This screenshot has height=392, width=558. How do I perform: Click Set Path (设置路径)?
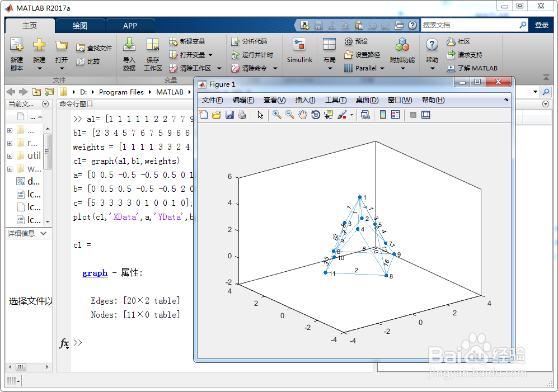point(362,55)
